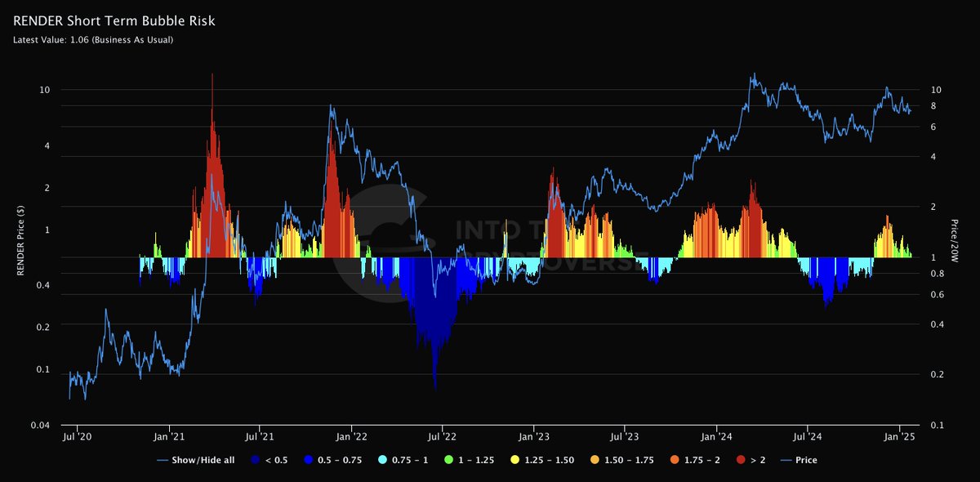The image size is (980, 482).
Task: Click the "Jul '21" x-axis label
Action: point(260,438)
